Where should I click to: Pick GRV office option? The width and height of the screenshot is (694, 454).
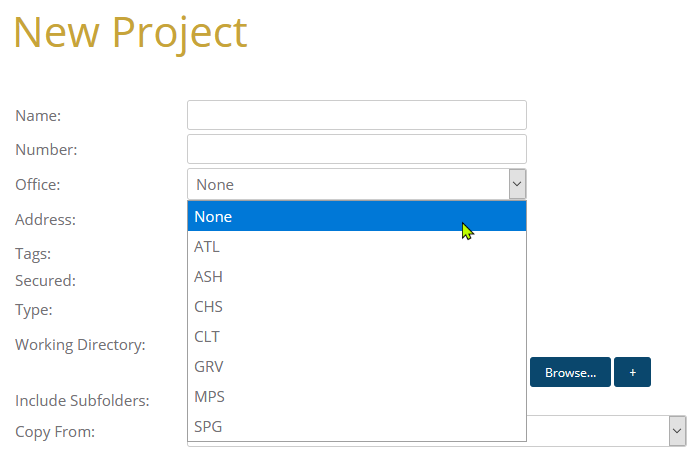[x=356, y=366]
